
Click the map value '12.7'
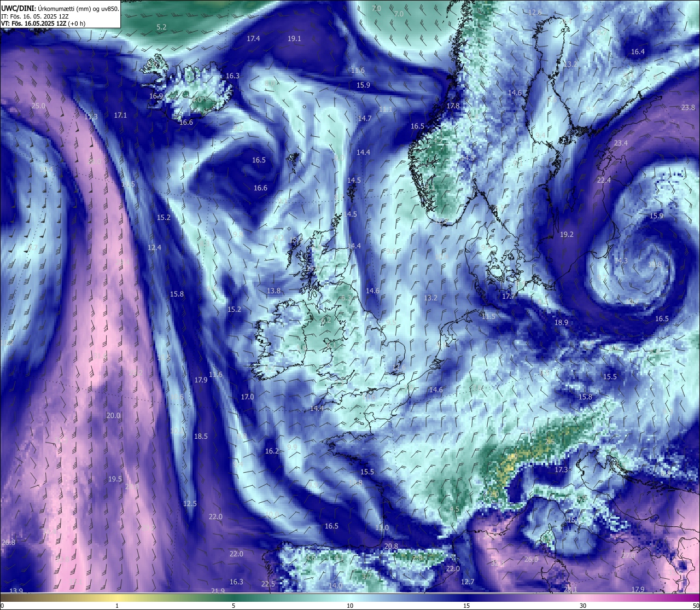[468, 582]
